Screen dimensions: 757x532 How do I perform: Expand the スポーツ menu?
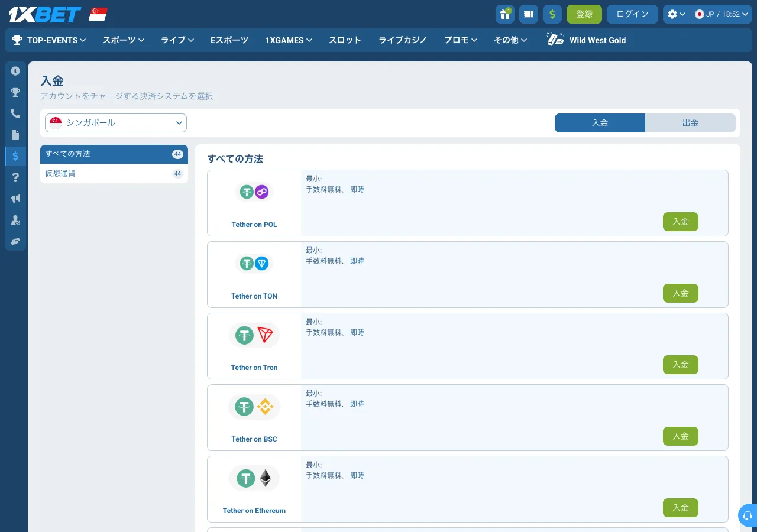click(124, 40)
